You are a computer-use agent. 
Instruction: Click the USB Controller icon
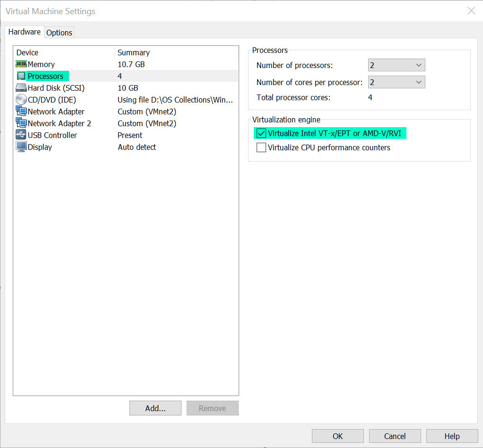21,135
